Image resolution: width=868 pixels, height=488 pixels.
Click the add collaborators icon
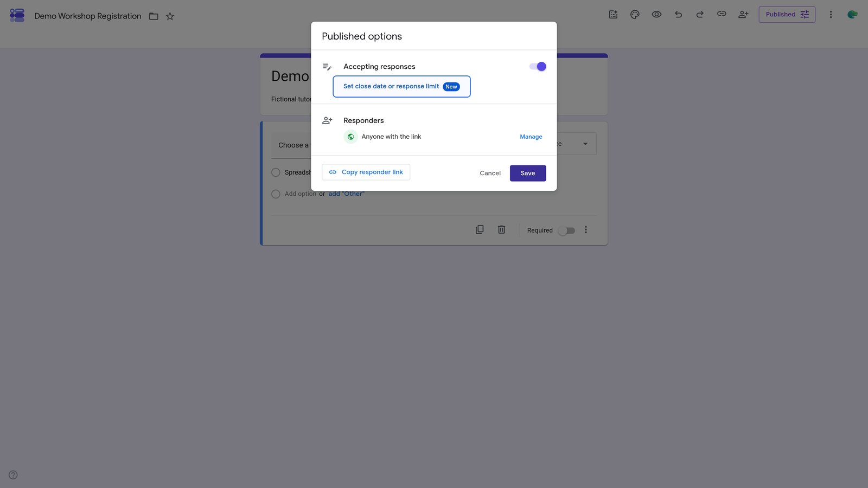tap(743, 15)
